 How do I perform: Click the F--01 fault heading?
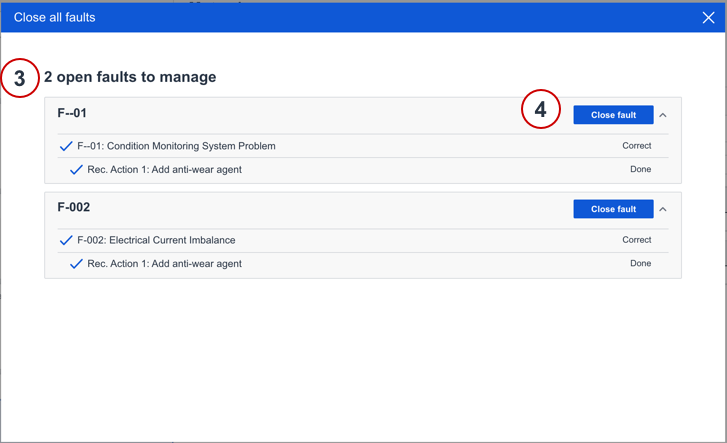tap(72, 113)
